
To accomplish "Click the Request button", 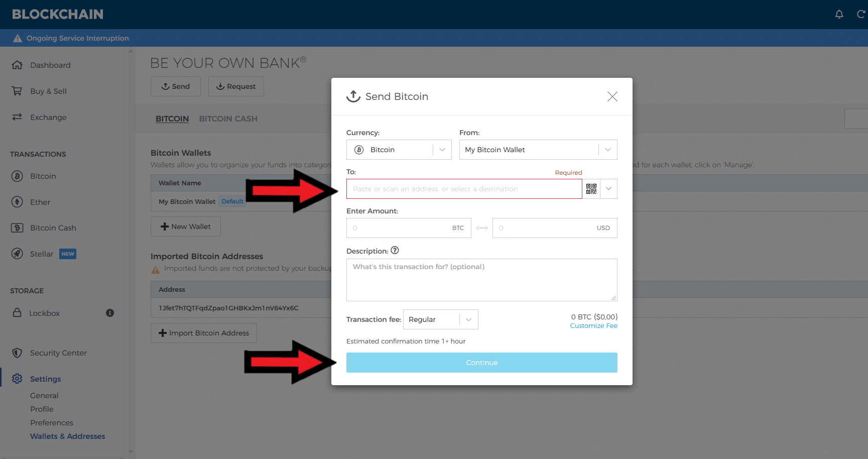I will pyautogui.click(x=236, y=86).
